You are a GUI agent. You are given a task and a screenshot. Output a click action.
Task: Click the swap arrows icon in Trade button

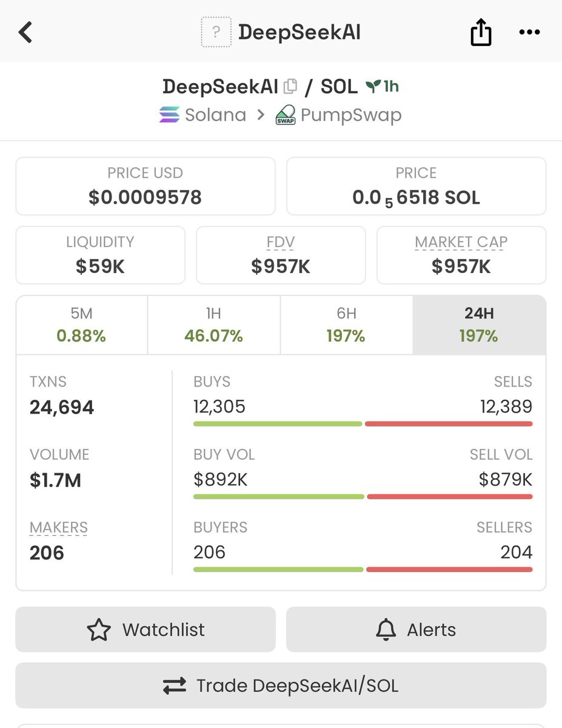pos(174,686)
